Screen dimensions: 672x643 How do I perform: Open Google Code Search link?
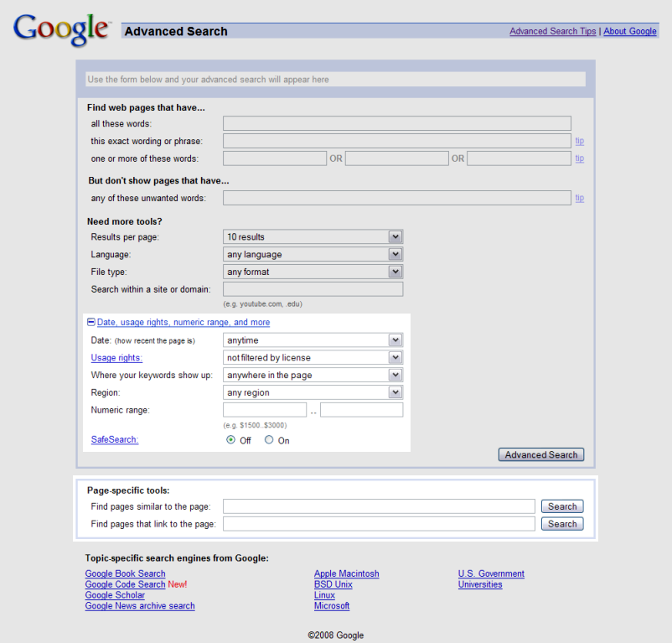[x=125, y=584]
